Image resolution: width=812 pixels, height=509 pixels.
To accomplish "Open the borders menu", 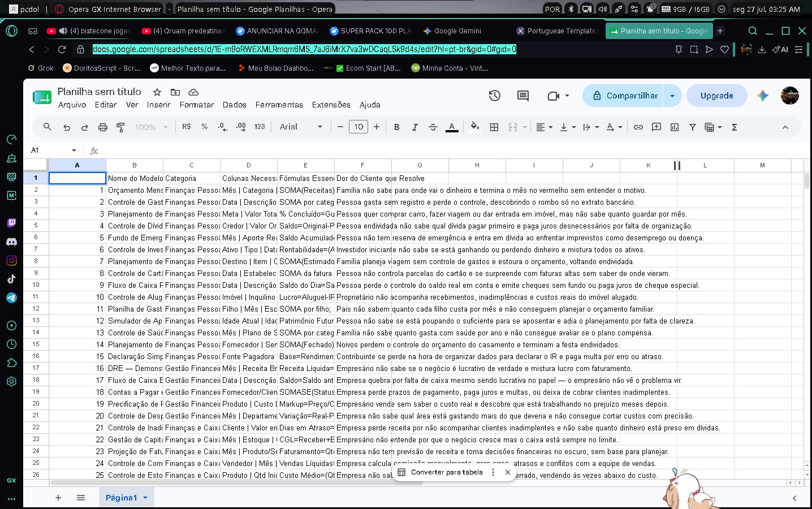I will (x=494, y=127).
